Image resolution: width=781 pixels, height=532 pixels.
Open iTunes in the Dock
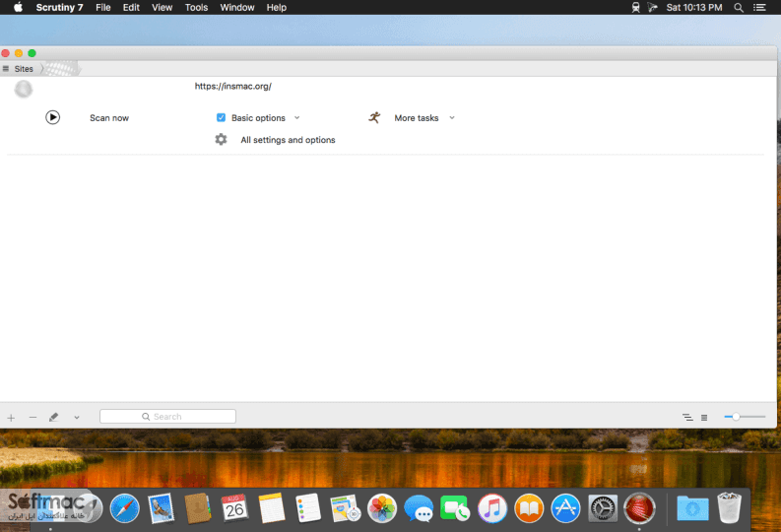point(492,508)
